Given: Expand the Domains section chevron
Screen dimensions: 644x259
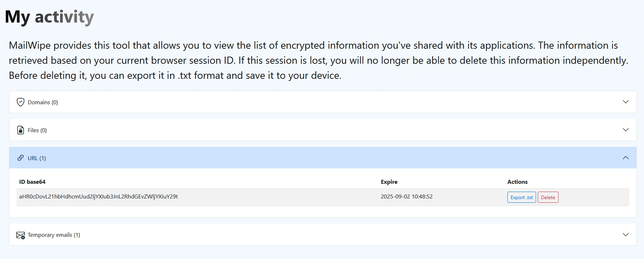Looking at the screenshot, I should click(x=625, y=102).
